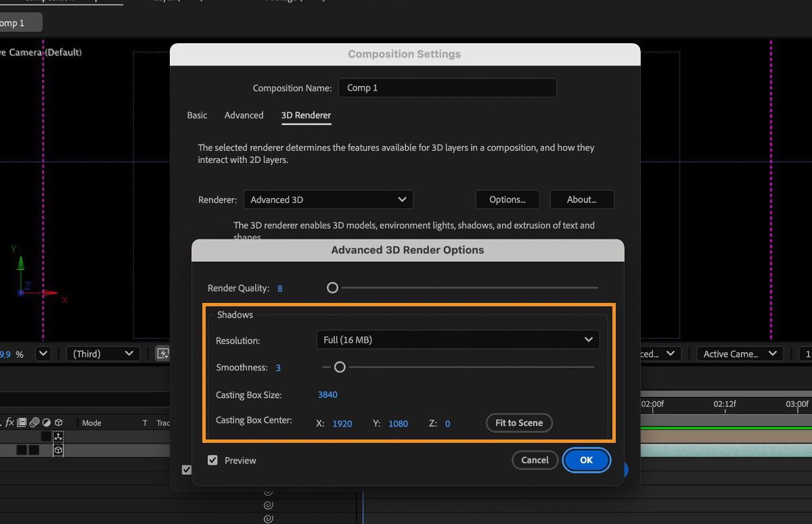Click the fx effects composition switch
This screenshot has width=812, height=524.
point(9,423)
